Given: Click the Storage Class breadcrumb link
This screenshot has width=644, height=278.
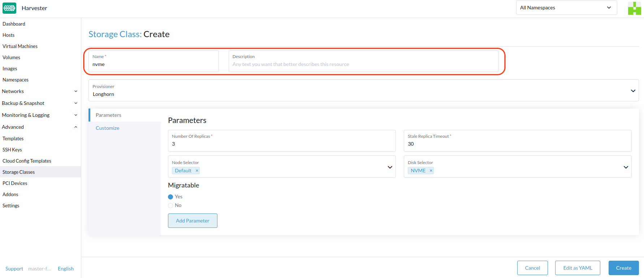Looking at the screenshot, I should [115, 34].
